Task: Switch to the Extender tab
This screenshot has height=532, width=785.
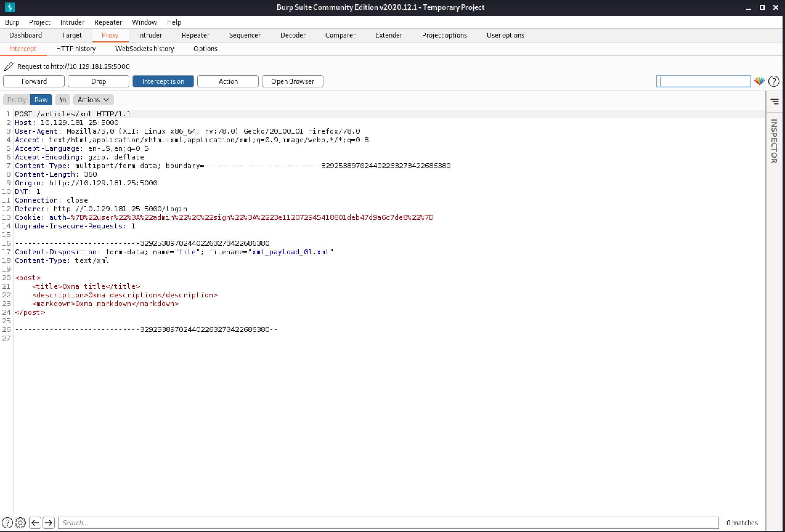Action: (x=389, y=35)
